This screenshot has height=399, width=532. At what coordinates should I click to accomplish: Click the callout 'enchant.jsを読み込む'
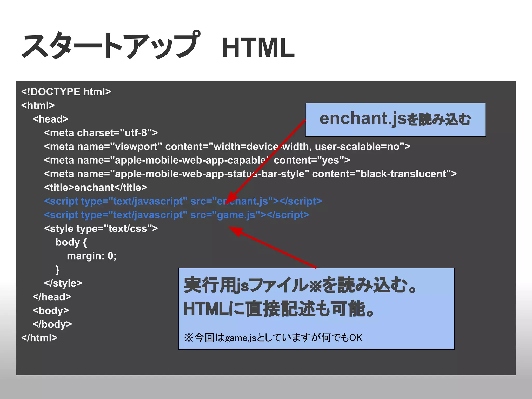pyautogui.click(x=395, y=119)
